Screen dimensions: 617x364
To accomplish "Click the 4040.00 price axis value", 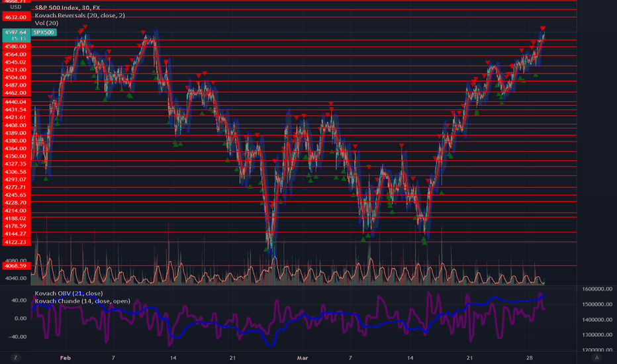I will (16, 278).
